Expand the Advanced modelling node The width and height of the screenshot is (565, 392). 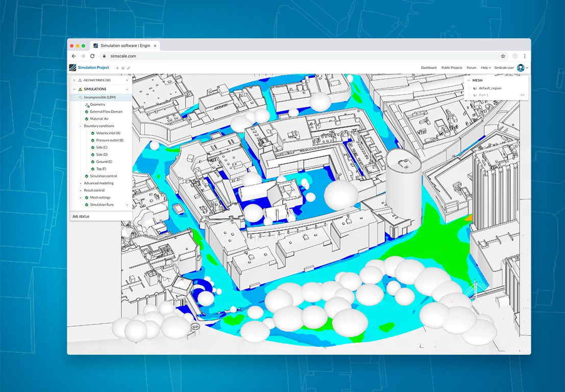[x=80, y=183]
